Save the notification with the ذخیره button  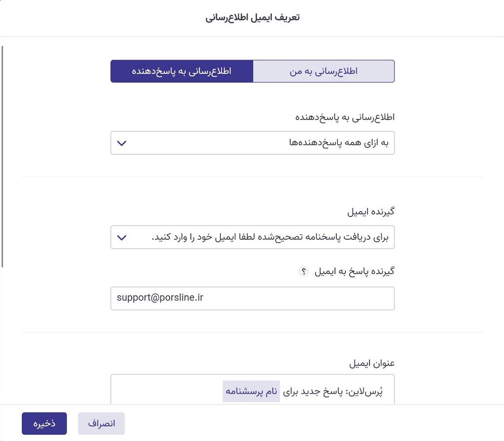click(44, 424)
